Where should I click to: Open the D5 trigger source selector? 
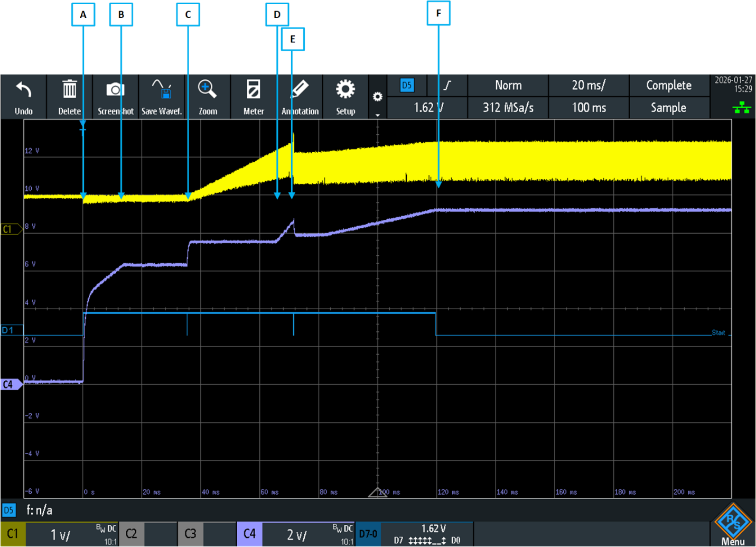(x=407, y=85)
